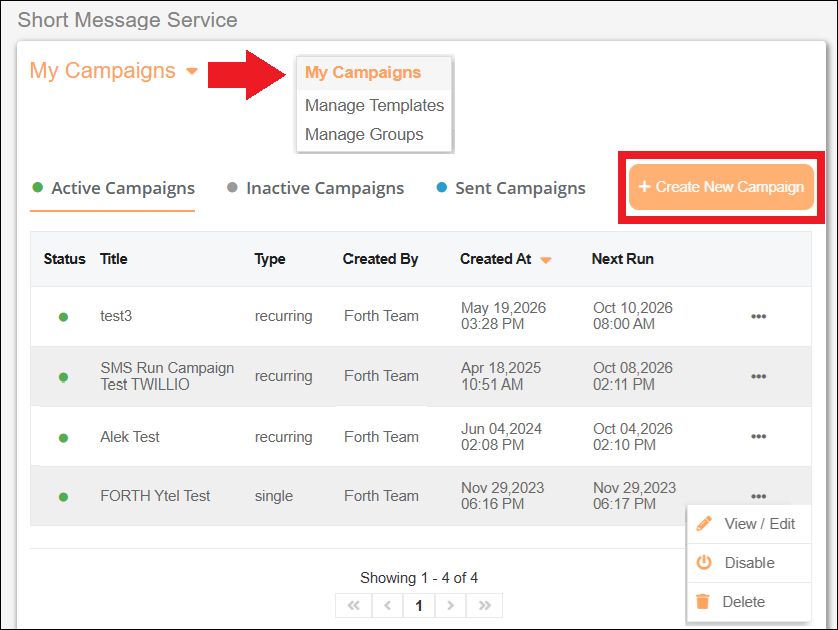Sort by the Type column header
The height and width of the screenshot is (630, 838).
pyautogui.click(x=270, y=259)
